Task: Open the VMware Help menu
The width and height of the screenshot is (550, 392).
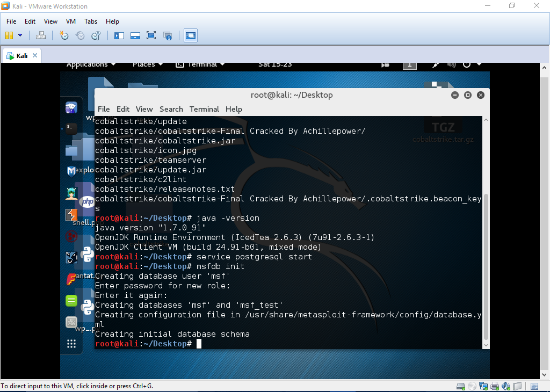Action: 112,21
